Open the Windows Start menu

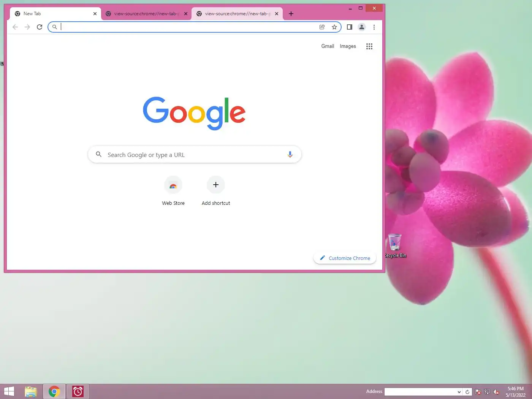[9, 391]
